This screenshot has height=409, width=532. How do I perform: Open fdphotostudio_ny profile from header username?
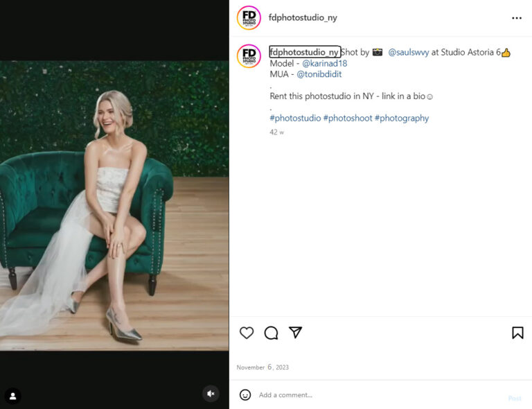click(303, 18)
